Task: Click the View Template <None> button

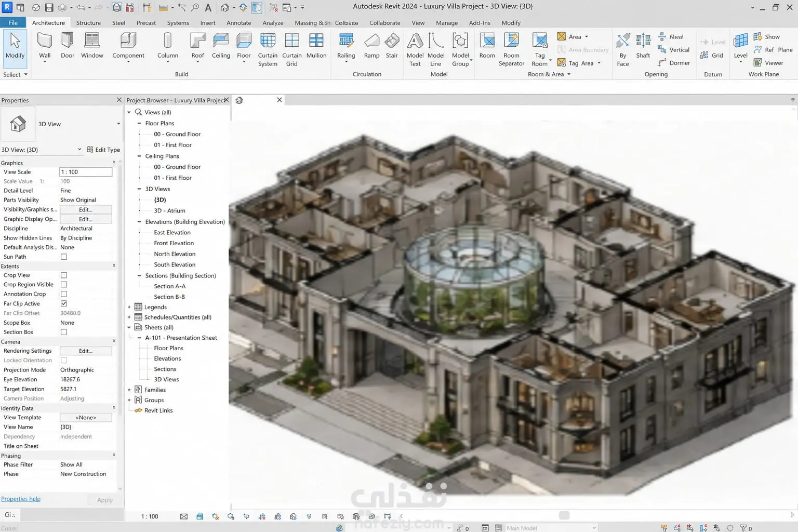Action: click(86, 417)
